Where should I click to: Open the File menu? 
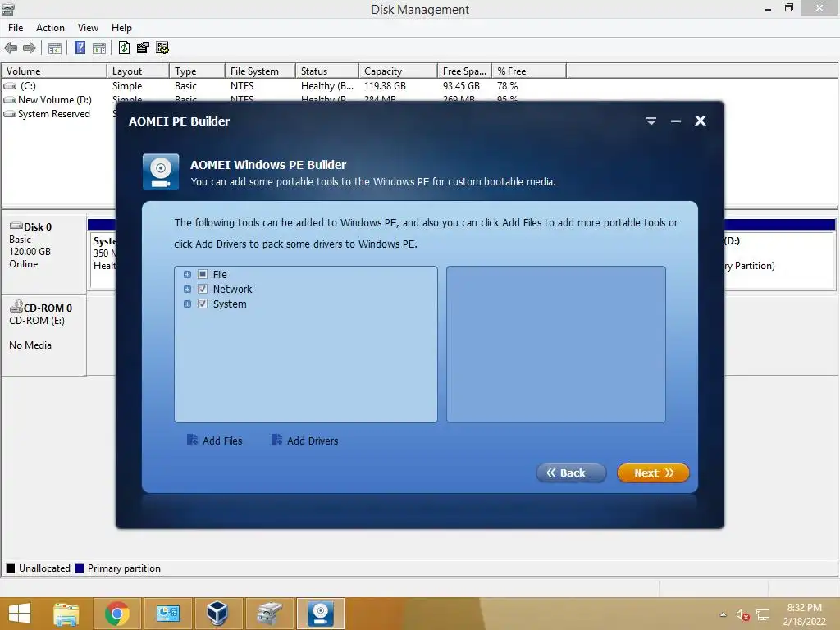(x=16, y=28)
